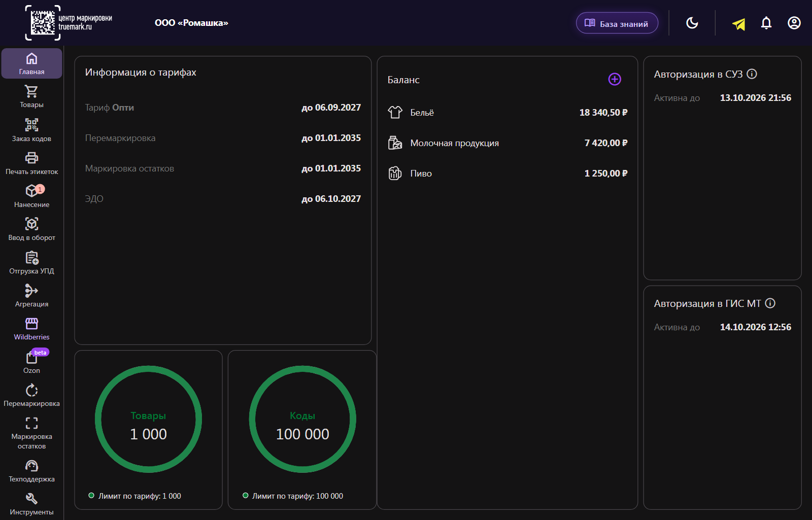Open Отгрузка УПД section
The height and width of the screenshot is (520, 812).
point(31,263)
